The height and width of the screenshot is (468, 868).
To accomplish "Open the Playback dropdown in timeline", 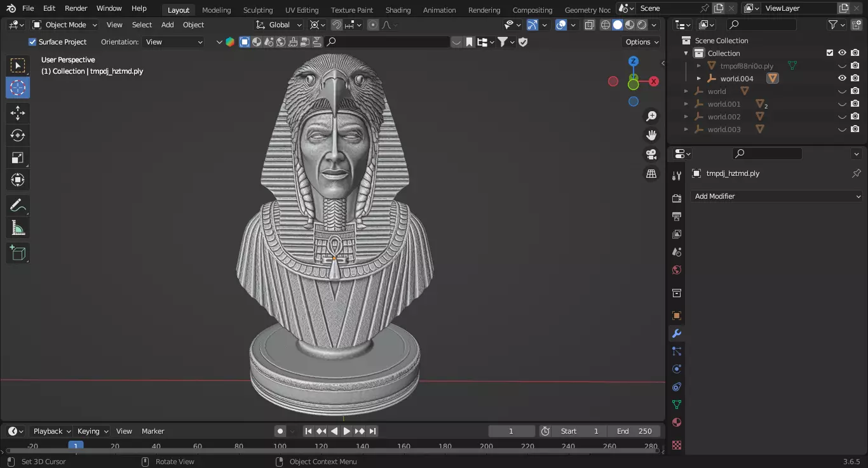I will pos(51,431).
